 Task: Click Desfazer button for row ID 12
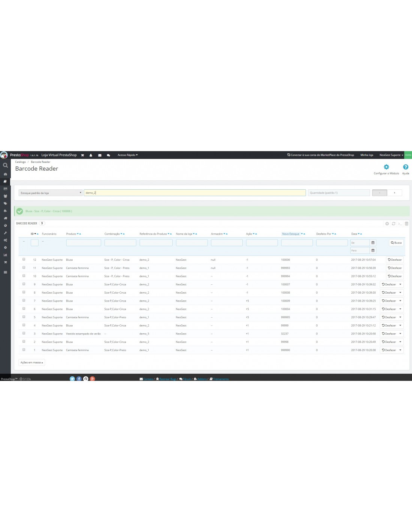[x=394, y=260]
